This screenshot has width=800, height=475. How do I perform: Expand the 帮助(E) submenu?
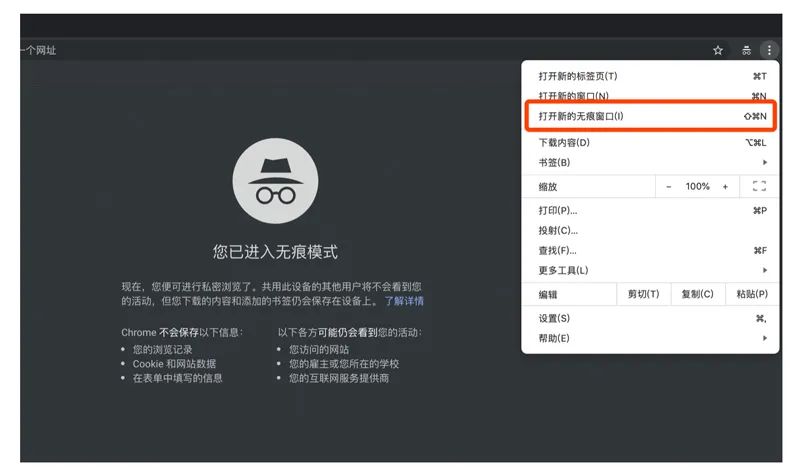[x=650, y=338]
